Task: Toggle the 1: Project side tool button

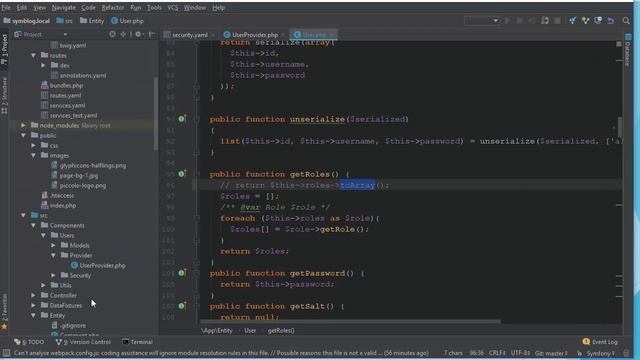Action: pyautogui.click(x=4, y=49)
